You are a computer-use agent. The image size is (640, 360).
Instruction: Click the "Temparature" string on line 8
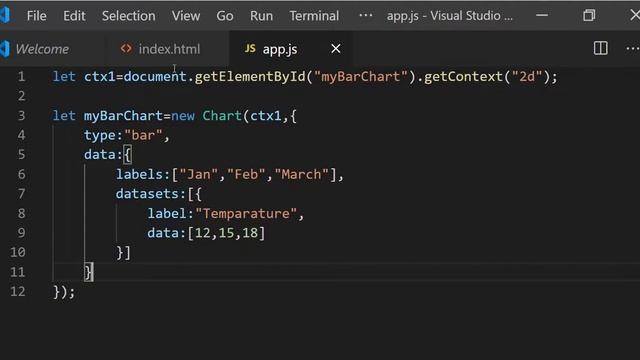coord(246,213)
